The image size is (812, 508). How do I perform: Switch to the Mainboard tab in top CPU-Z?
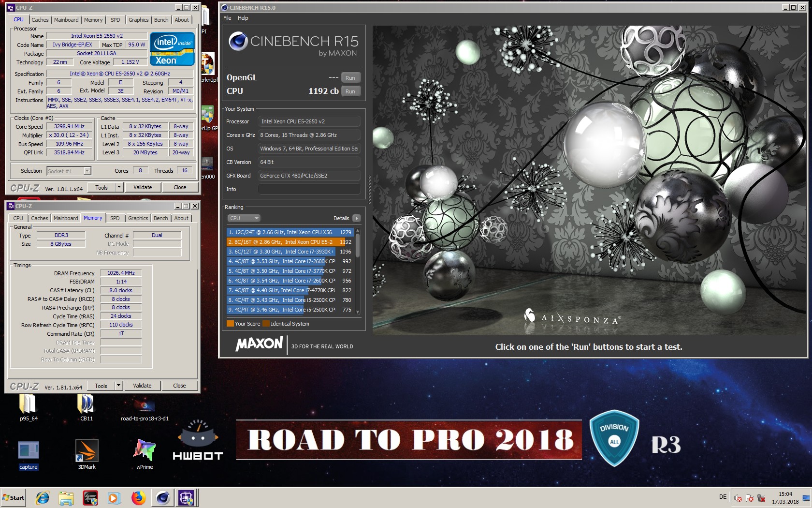[x=66, y=20]
